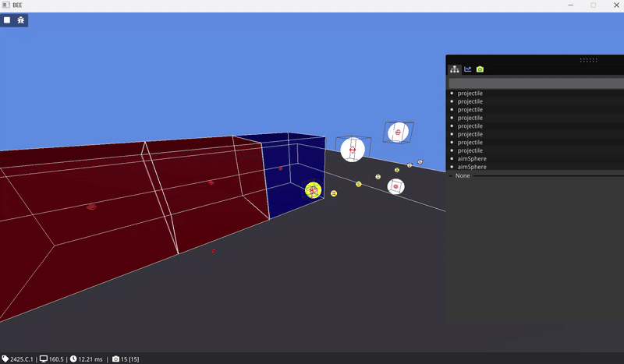Select the first projectile in the list
Screen dimensions: 624x364
[470, 93]
